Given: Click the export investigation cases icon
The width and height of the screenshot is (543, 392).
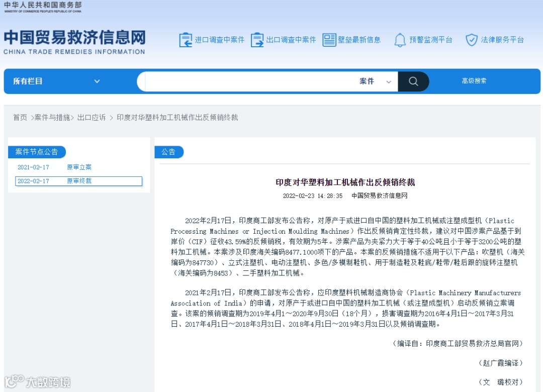Looking at the screenshot, I should pyautogui.click(x=257, y=40).
